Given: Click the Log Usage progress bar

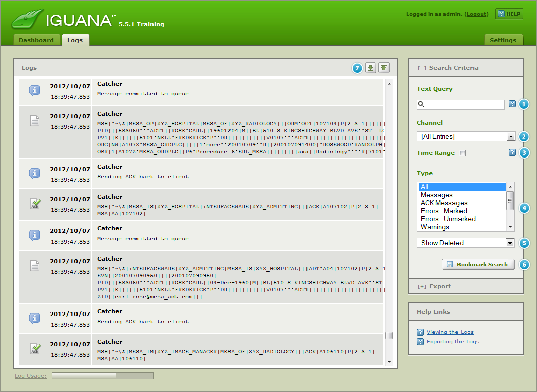Looking at the screenshot, I should [102, 376].
